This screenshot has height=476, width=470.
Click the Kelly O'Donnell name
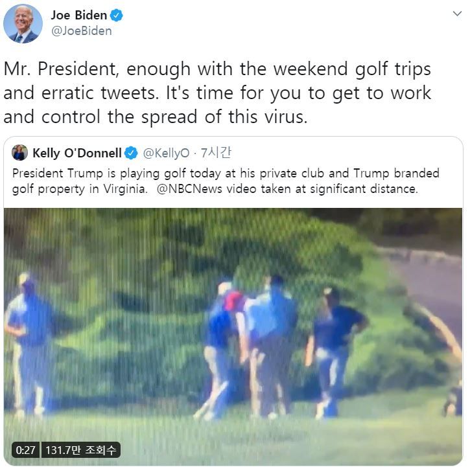pos(76,153)
